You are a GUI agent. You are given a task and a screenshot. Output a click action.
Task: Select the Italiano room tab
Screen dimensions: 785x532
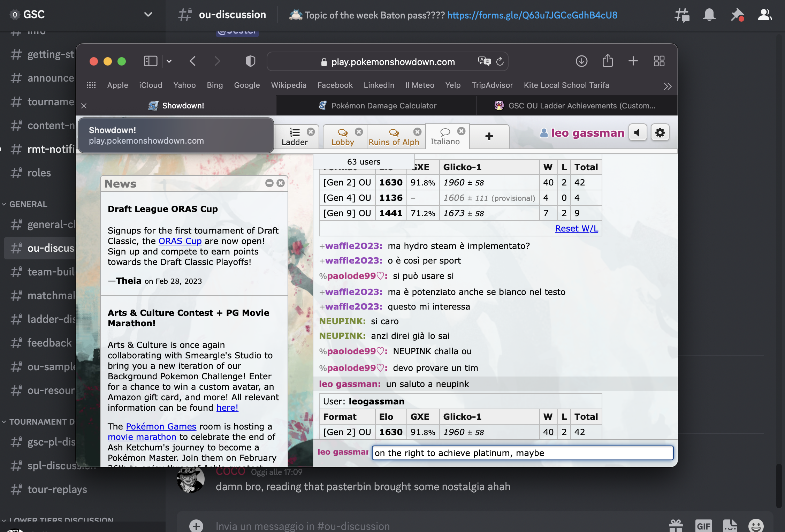(445, 137)
